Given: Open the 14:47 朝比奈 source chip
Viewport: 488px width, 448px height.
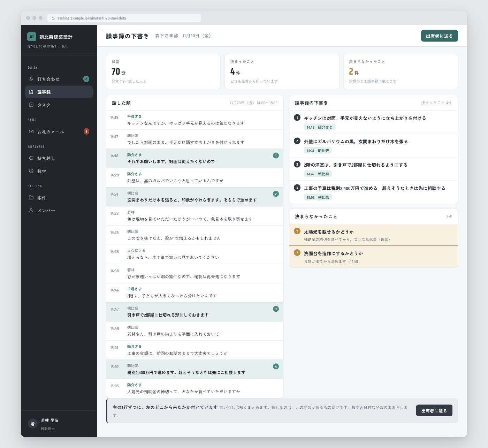Looking at the screenshot, I should (x=318, y=174).
